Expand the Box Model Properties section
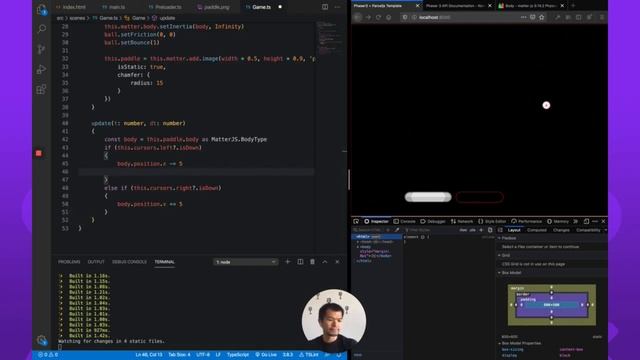Image resolution: width=640 pixels, height=360 pixels. (x=500, y=343)
